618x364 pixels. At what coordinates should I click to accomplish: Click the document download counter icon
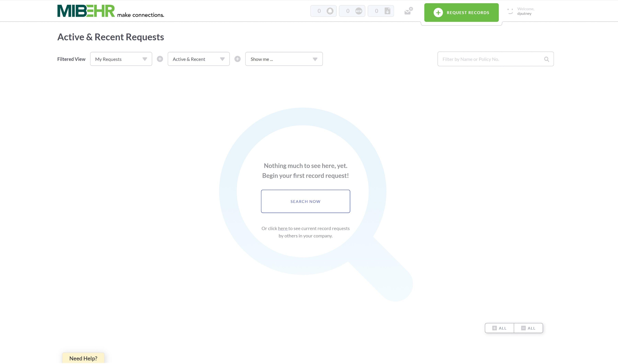click(x=387, y=11)
